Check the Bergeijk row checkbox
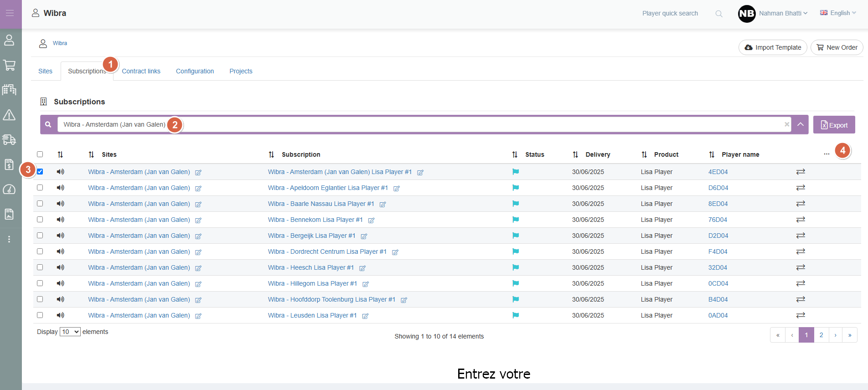 pos(40,236)
